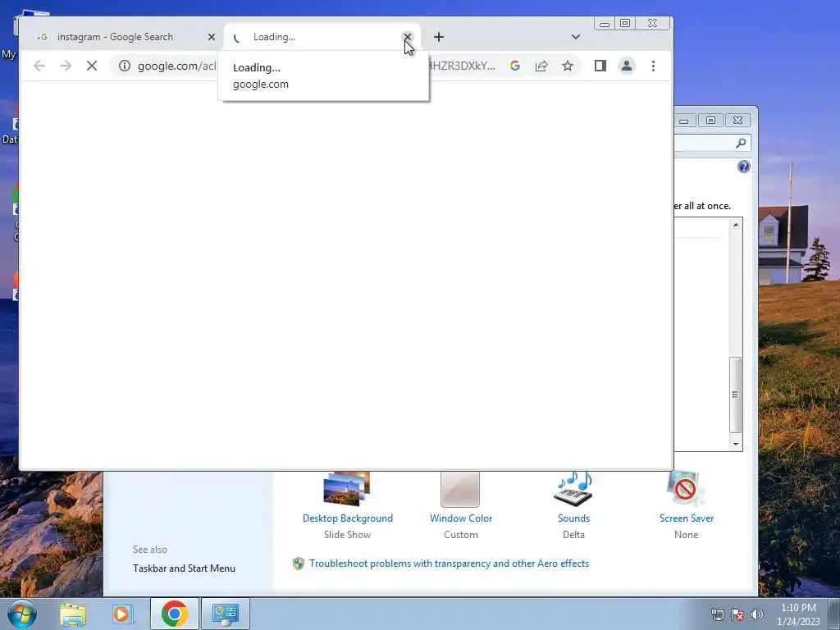Open Troubleshoot transparency and Aero effects link
This screenshot has width=840, height=630.
(x=449, y=564)
